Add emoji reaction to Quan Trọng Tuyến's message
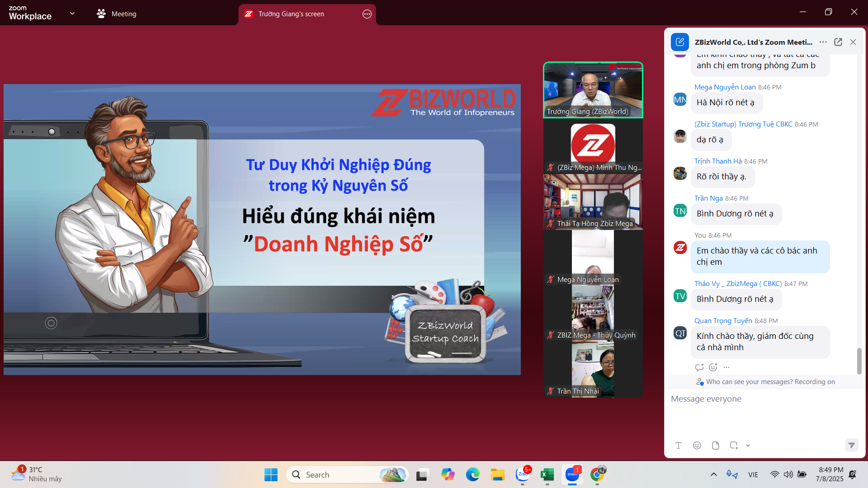The height and width of the screenshot is (488, 868). click(713, 367)
